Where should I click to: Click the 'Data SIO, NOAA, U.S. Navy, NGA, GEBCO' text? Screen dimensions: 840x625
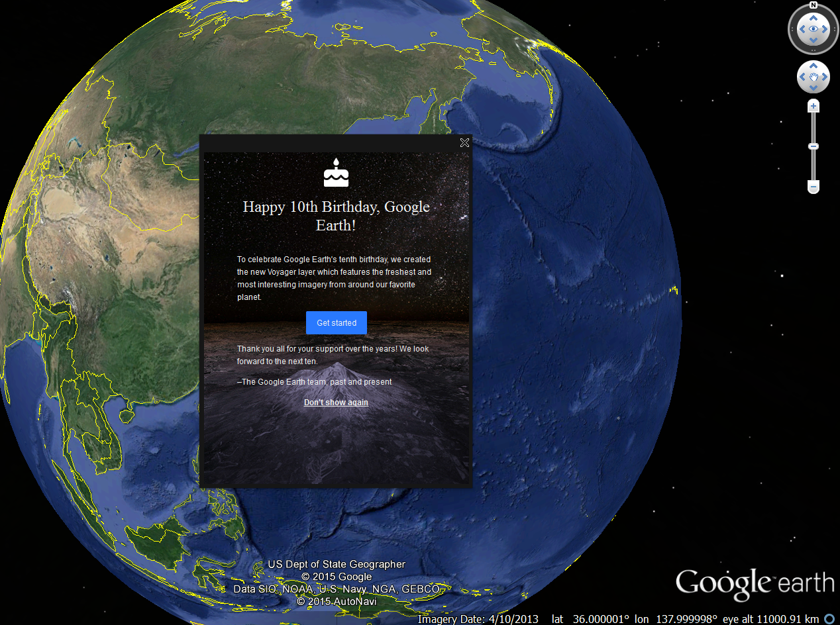point(337,589)
